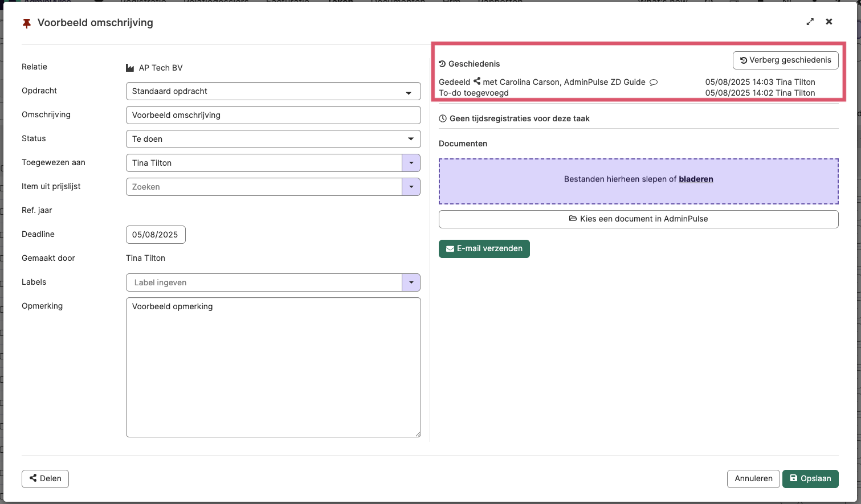Open the comment bubble next to AdminPulse ZD Guide
Screen dimensions: 861x504
pos(653,82)
